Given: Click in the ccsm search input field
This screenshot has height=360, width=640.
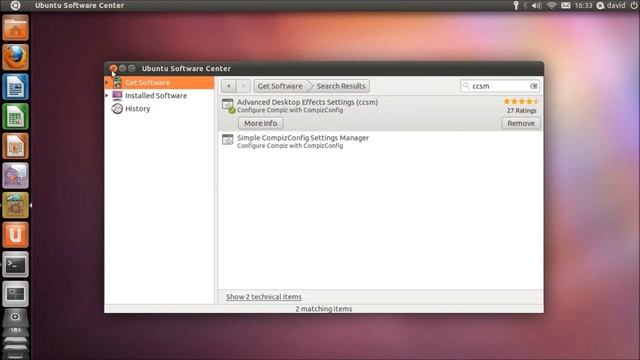Looking at the screenshot, I should pos(500,86).
